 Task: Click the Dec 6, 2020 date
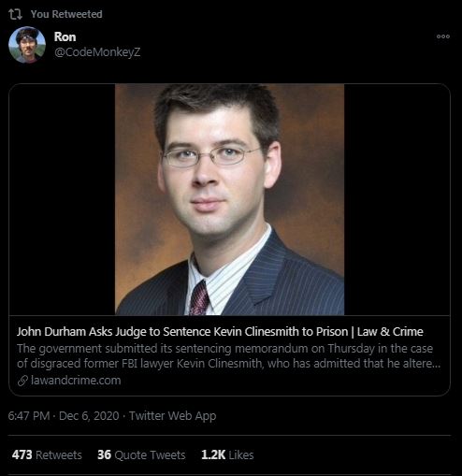[x=89, y=416]
